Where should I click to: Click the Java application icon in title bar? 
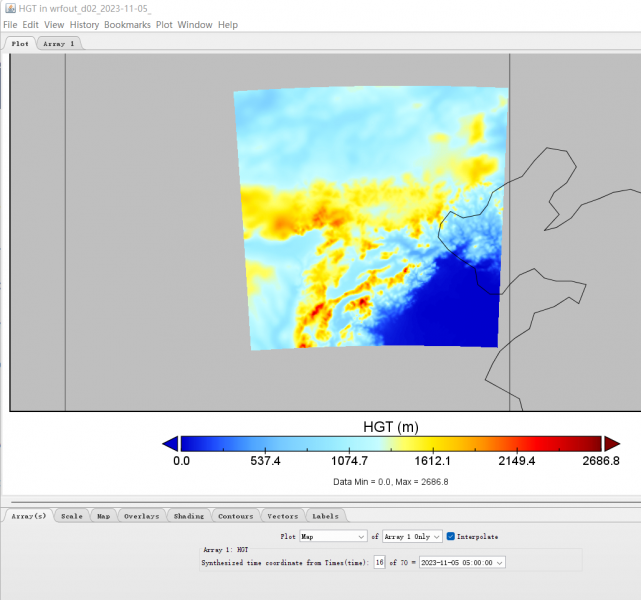click(10, 8)
